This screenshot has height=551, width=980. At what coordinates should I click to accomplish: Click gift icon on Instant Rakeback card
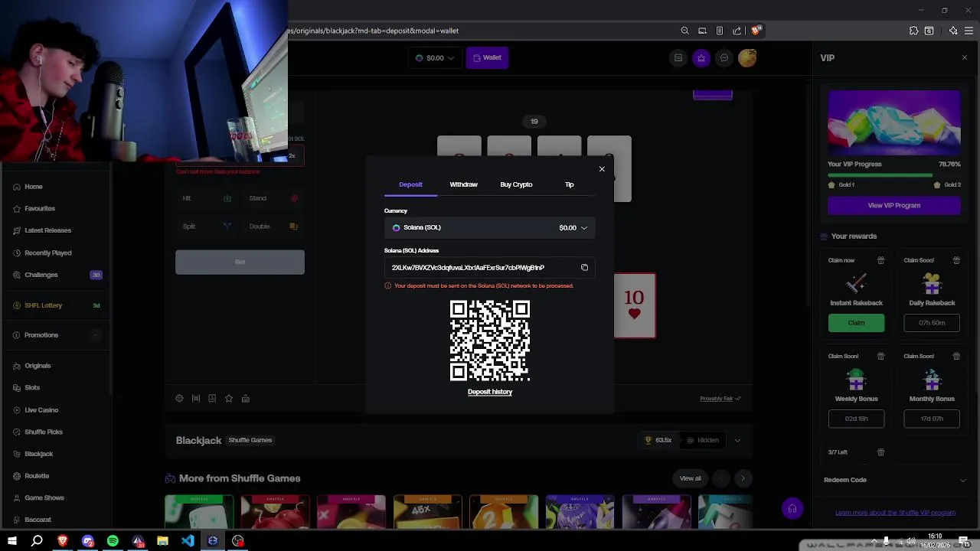pyautogui.click(x=880, y=260)
